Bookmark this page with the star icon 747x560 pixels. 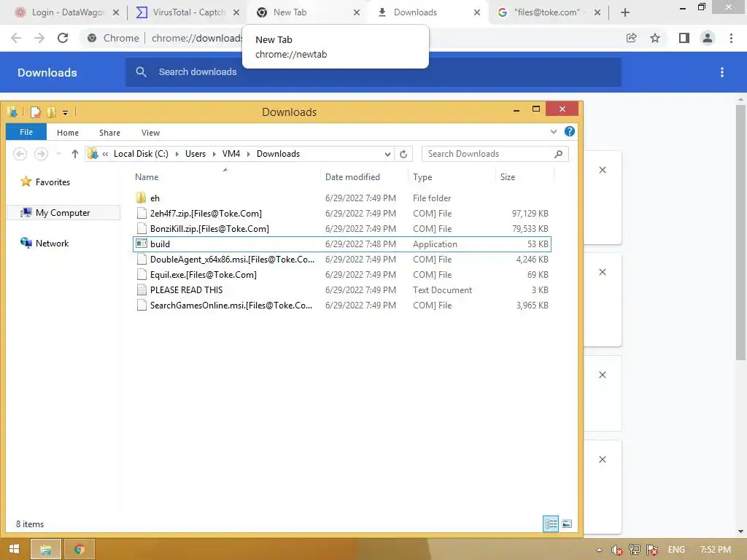pyautogui.click(x=655, y=38)
